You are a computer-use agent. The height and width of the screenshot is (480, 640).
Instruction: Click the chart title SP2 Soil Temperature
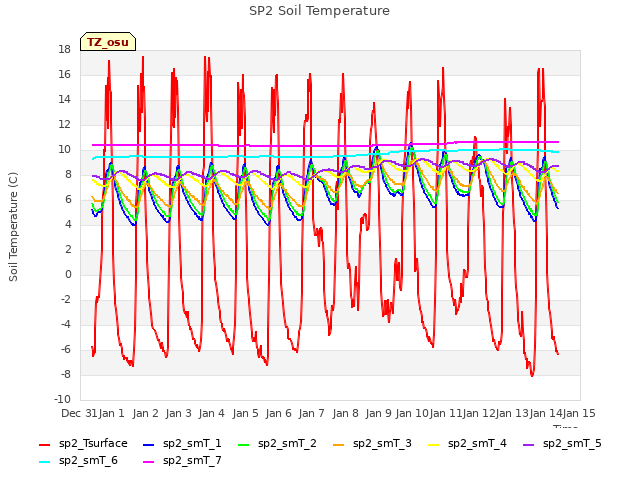(x=319, y=11)
